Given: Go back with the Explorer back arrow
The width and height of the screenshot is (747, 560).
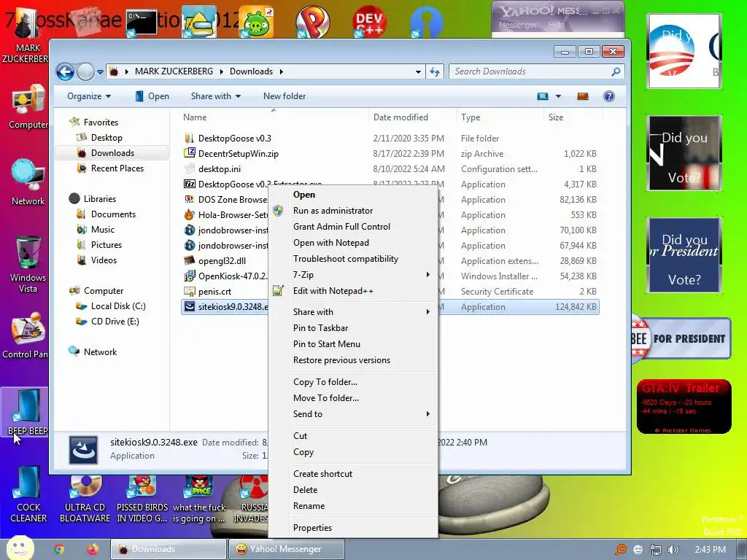Looking at the screenshot, I should click(65, 72).
